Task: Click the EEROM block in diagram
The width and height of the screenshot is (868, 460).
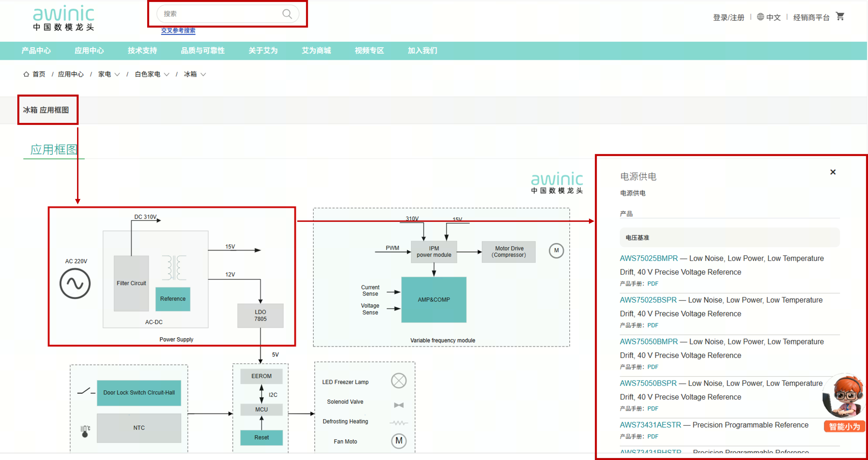Action: 261,376
